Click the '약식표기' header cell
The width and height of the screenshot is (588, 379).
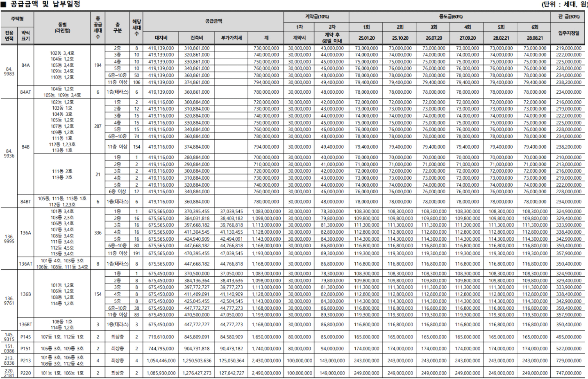[25, 36]
